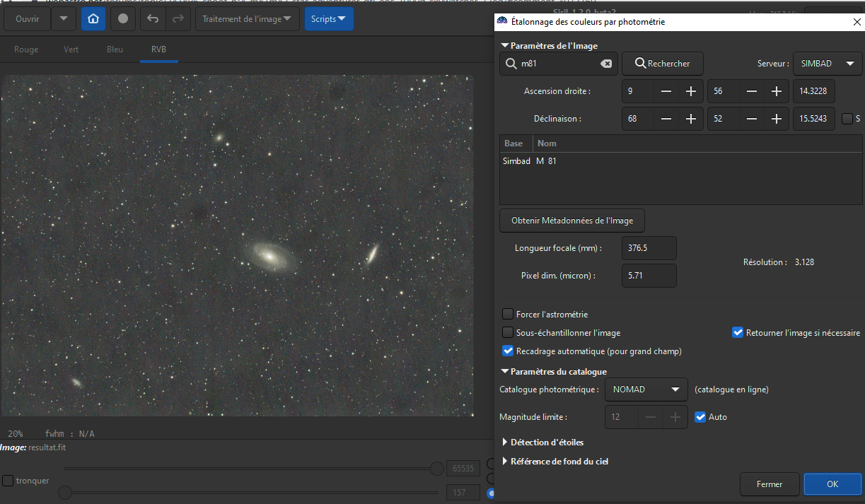Click the undo arrow icon
Screen dimensions: 865x504
[153, 19]
